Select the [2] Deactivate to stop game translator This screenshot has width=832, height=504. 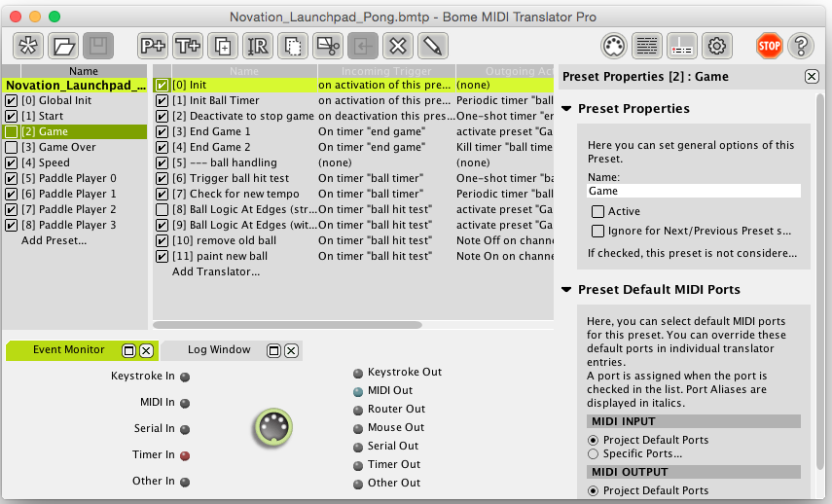coord(353,116)
